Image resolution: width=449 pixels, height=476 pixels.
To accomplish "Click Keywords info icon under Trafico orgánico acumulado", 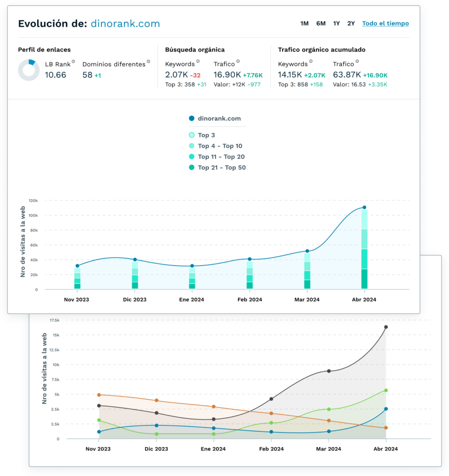I will (x=310, y=61).
